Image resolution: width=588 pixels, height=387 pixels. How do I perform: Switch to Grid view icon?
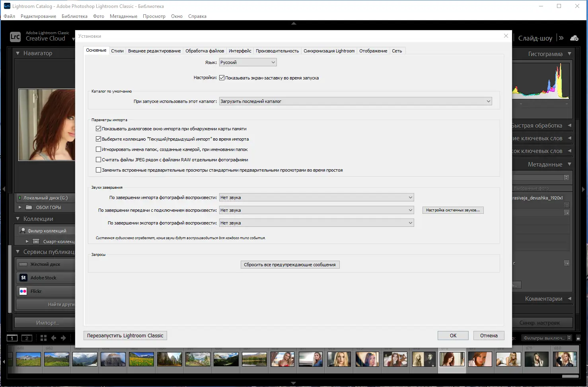point(44,338)
